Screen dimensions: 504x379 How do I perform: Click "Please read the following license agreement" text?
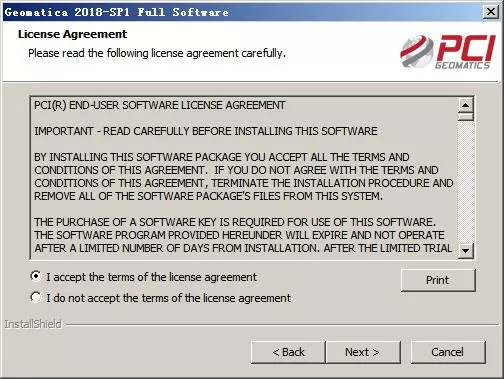[x=157, y=53]
